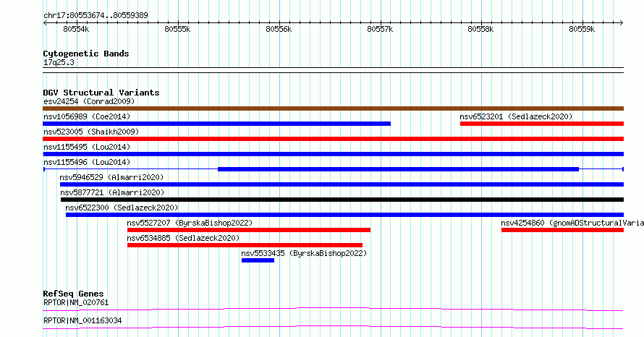Click the 80557k ruler label
This screenshot has height=337, width=644.
380,29
